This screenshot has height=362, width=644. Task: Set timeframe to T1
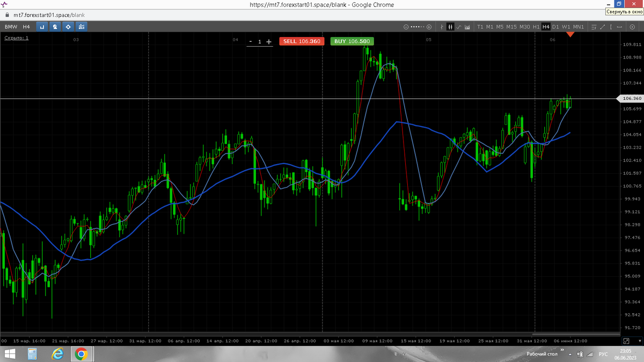pos(480,27)
